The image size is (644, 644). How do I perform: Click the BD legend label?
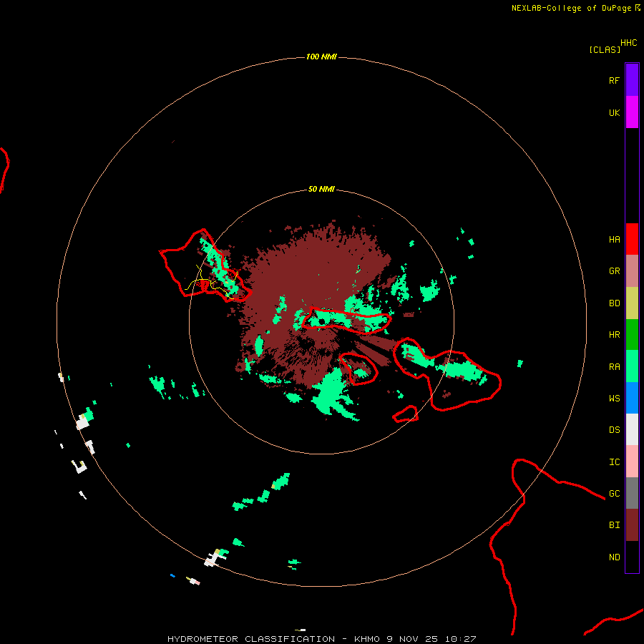point(614,303)
